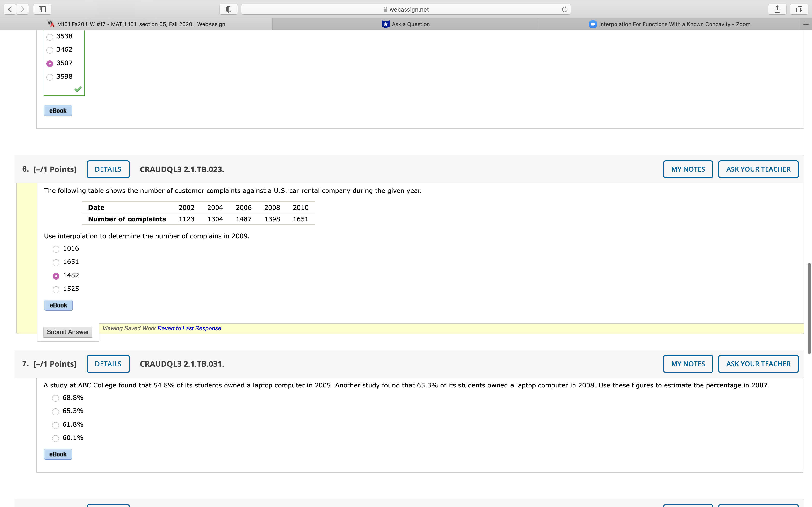This screenshot has height=507, width=812.
Task: Open the eBook for question 7
Action: pos(58,454)
